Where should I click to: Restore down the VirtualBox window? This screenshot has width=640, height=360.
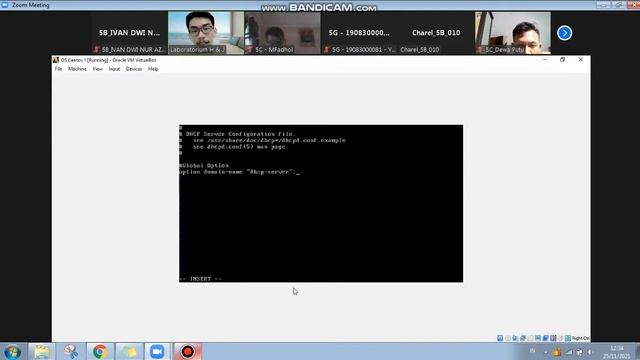(562, 60)
